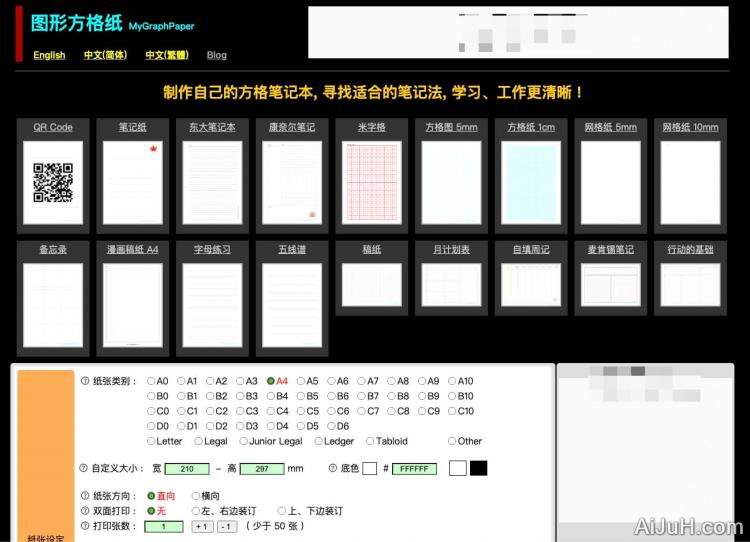Viewport: 750px width, 542px height.
Task: Click the help icon beside 双面打印
Action: point(84,511)
